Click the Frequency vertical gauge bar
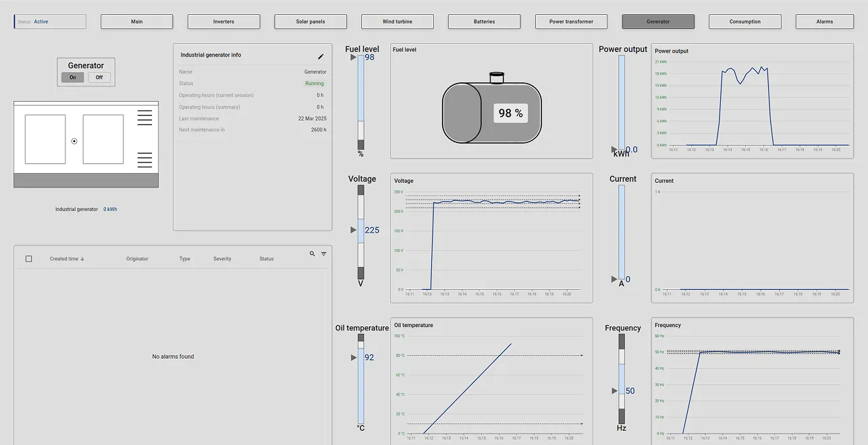868x445 pixels. click(x=622, y=378)
